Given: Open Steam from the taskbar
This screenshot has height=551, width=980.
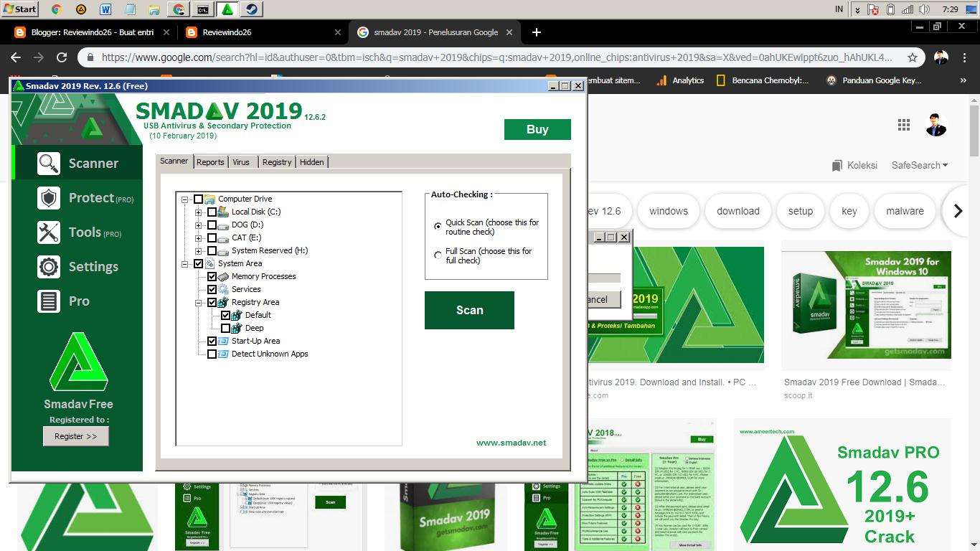Looking at the screenshot, I should (252, 9).
